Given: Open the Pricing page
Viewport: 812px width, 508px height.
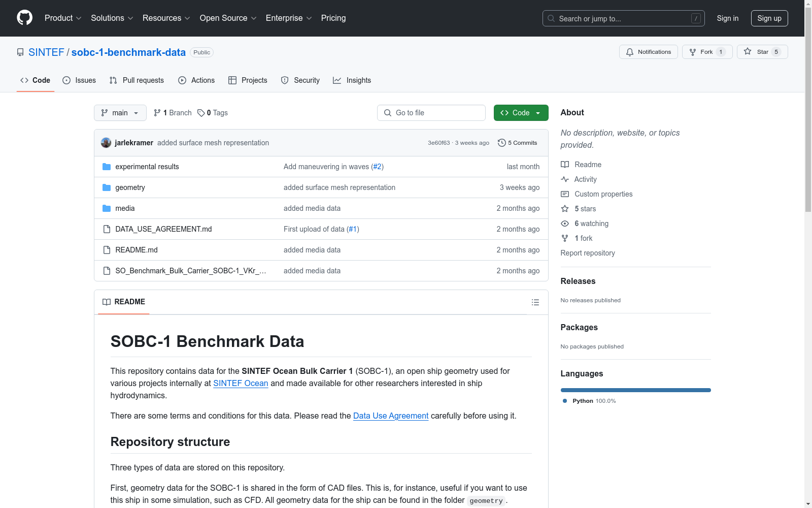Looking at the screenshot, I should (333, 18).
